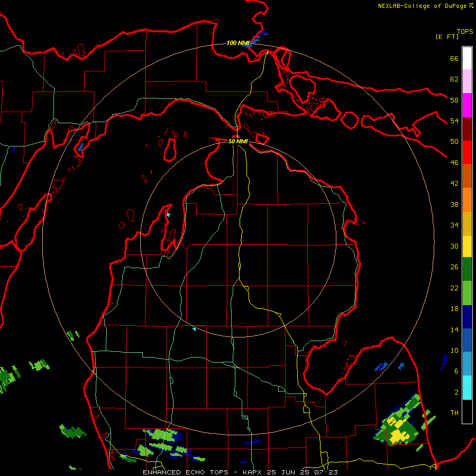Click the magenta 58 kft legend swatch
This screenshot has height=476, width=476.
point(467,105)
